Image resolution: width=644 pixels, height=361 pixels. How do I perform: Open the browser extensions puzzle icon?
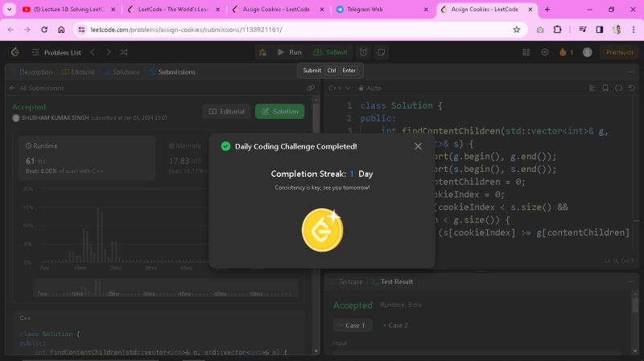click(557, 30)
